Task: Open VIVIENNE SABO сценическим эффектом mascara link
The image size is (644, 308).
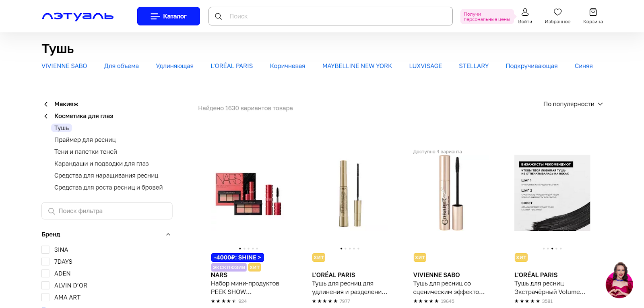Action: [x=449, y=288]
